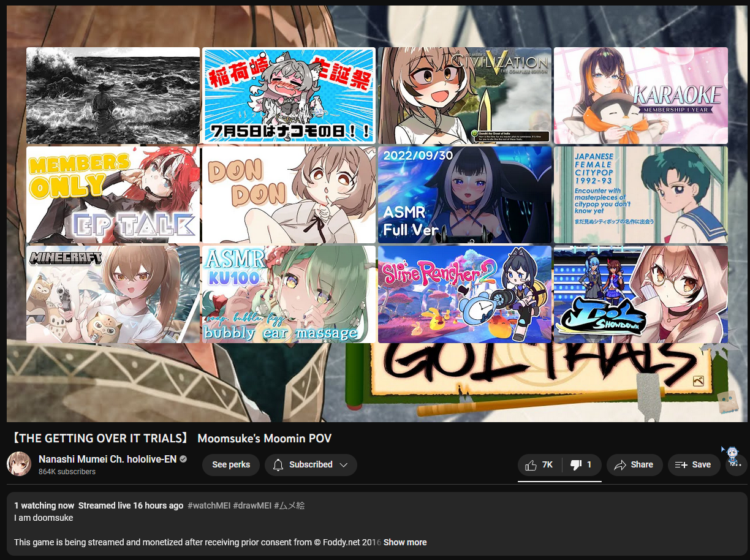Like the video with thumbs up
This screenshot has width=750, height=560.
point(539,465)
